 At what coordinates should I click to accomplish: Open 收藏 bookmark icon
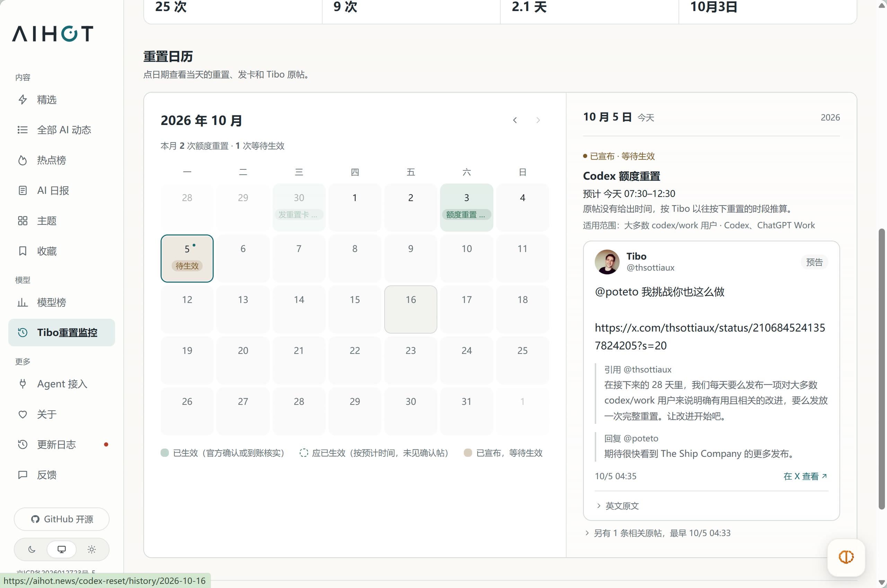[23, 251]
